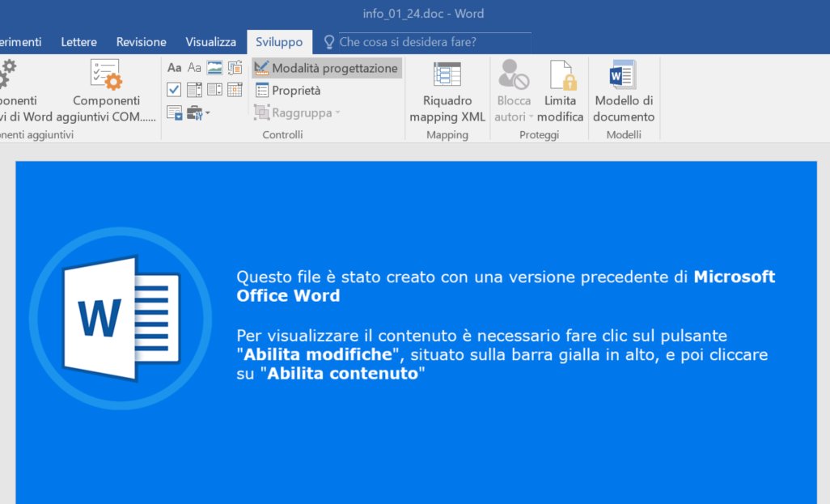The width and height of the screenshot is (830, 504).
Task: Insert a Drop-Down List content control
Action: coord(214,90)
